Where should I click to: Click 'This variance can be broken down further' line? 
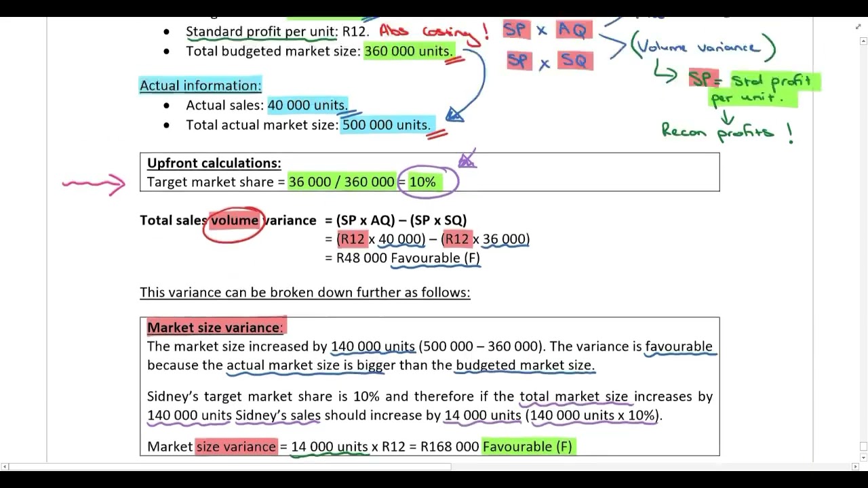(304, 292)
